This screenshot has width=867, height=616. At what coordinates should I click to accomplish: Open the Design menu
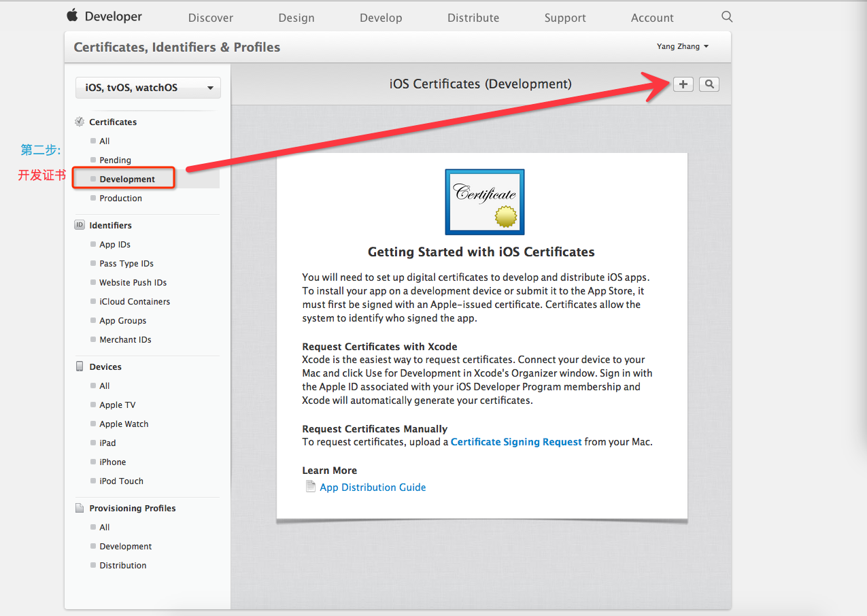[x=296, y=18]
